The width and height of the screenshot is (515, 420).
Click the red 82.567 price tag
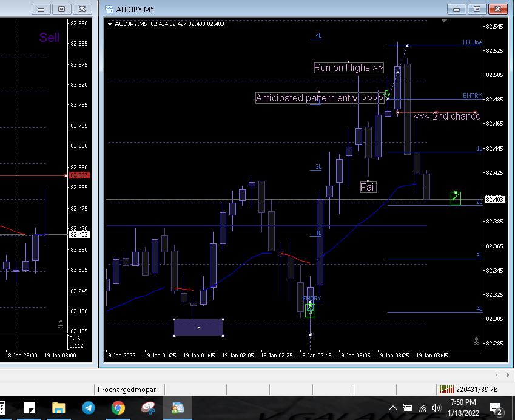tap(79, 175)
